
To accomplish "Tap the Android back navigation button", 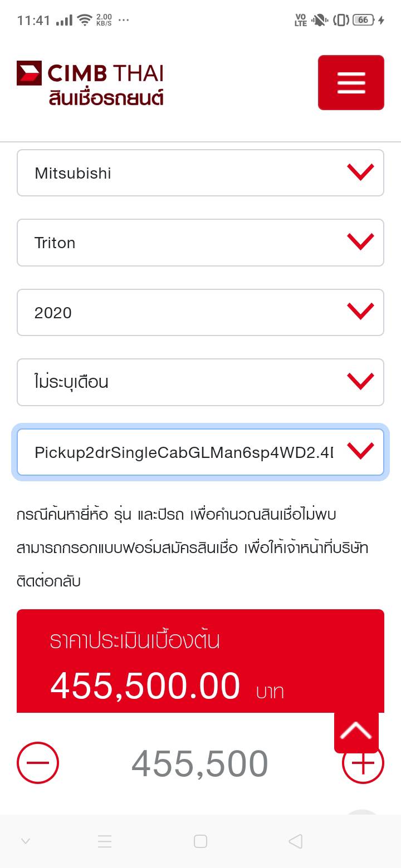I will [296, 841].
